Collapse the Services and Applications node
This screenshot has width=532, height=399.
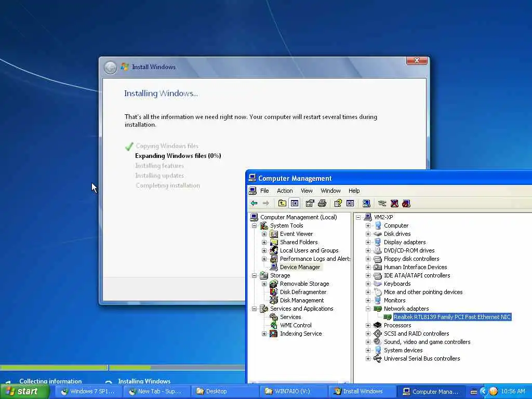254,309
